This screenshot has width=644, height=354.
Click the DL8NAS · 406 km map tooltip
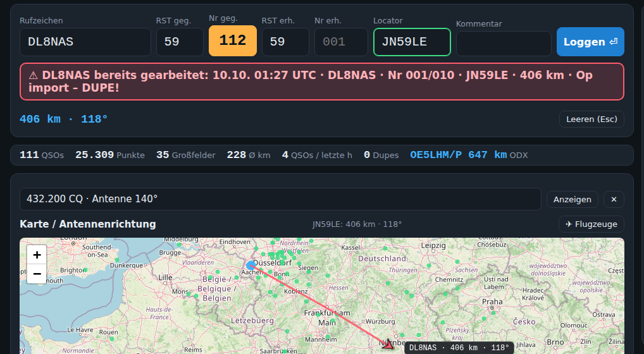tap(459, 348)
